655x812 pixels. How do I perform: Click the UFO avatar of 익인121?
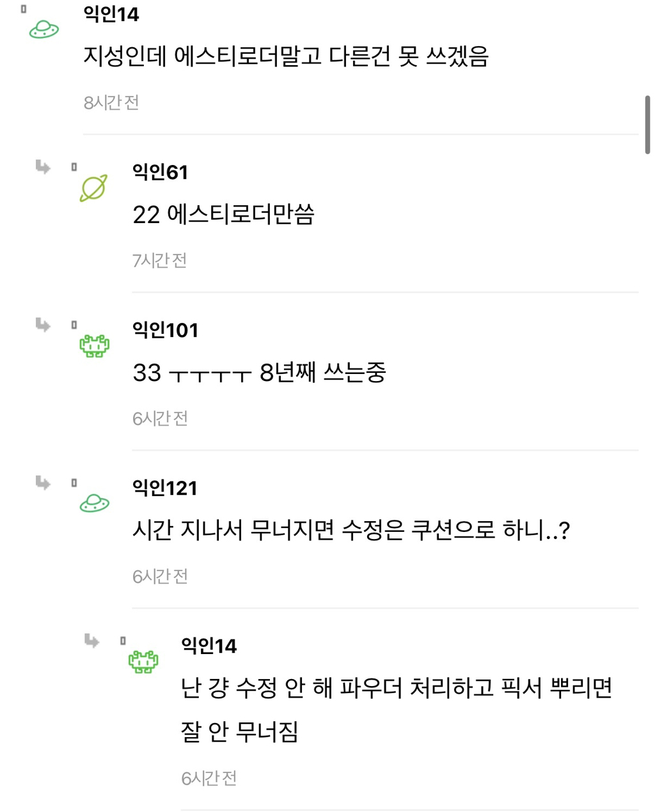[94, 504]
